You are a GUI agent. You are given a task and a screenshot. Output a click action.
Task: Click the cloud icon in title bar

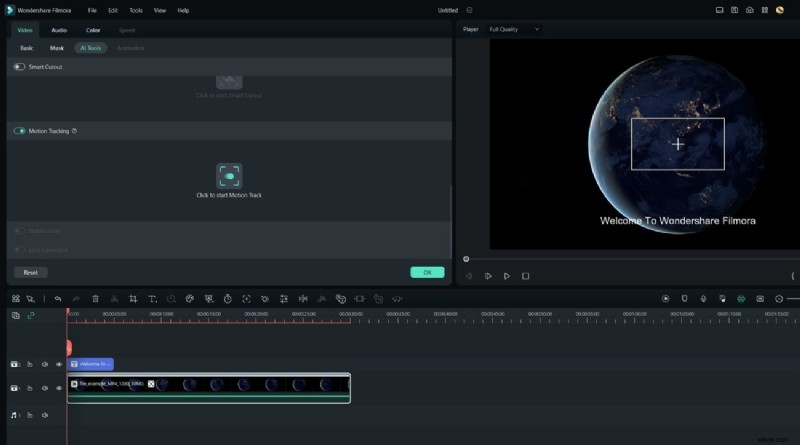(749, 10)
